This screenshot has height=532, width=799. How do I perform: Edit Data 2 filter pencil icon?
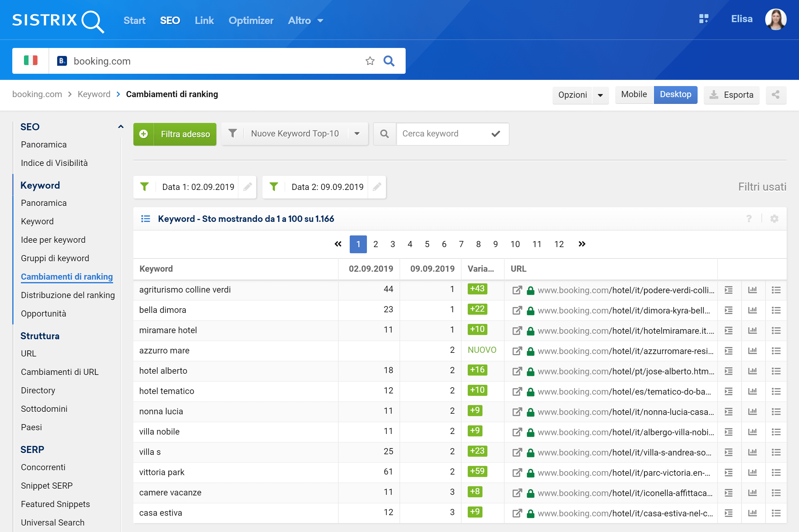coord(376,187)
